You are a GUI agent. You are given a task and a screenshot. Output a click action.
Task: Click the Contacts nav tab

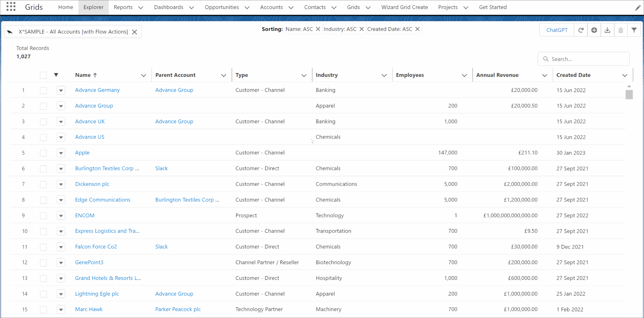pos(315,7)
